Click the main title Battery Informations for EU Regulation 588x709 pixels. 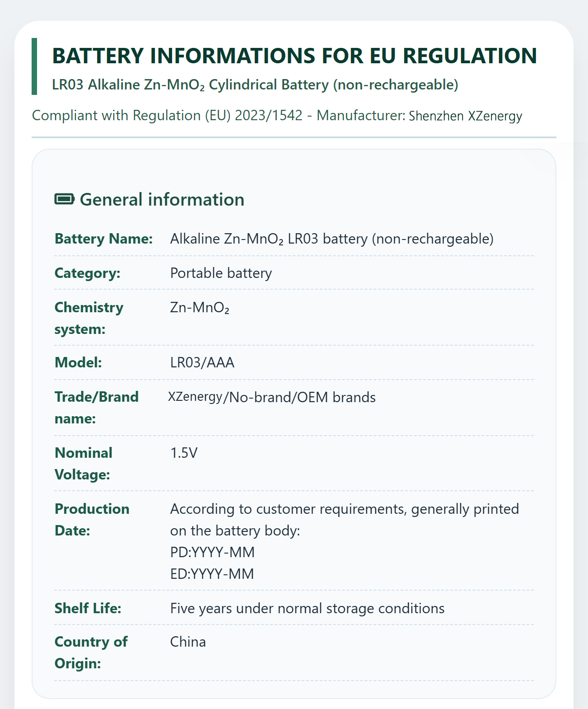[x=294, y=56]
